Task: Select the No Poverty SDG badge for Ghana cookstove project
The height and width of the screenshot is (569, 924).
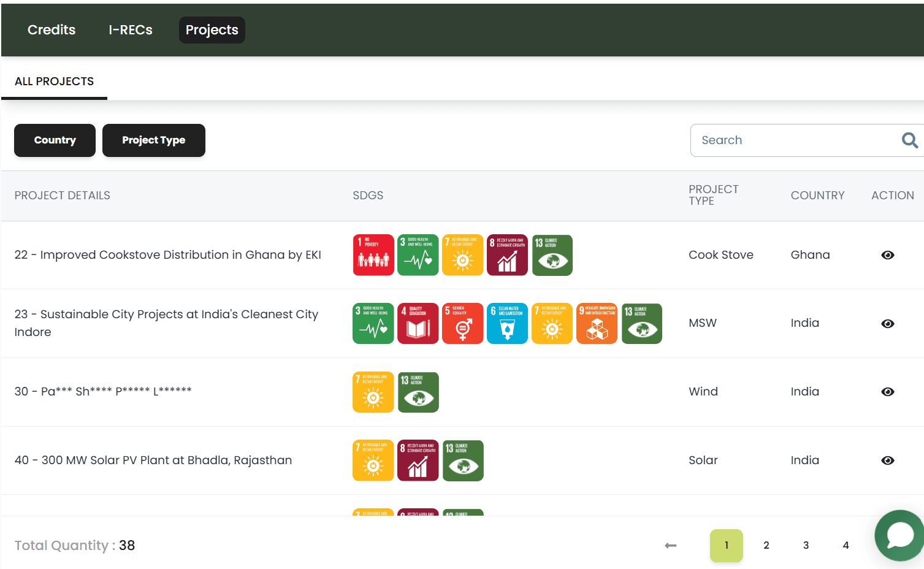Action: (x=373, y=255)
